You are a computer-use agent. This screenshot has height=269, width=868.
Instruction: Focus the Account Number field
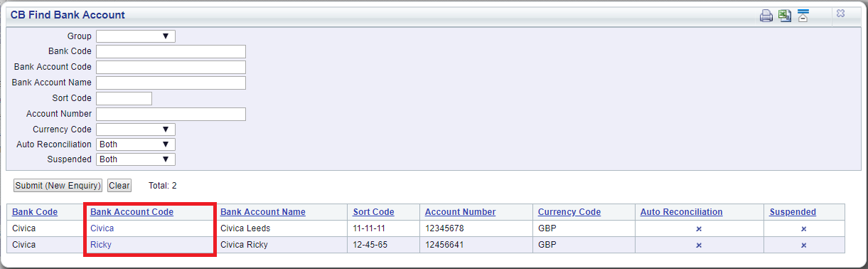[x=171, y=114]
